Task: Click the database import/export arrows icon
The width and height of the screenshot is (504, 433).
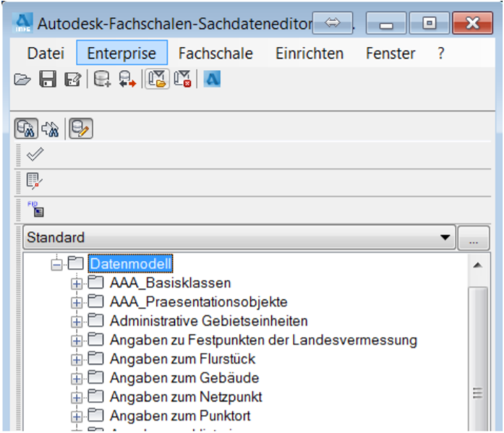Action: [x=127, y=80]
